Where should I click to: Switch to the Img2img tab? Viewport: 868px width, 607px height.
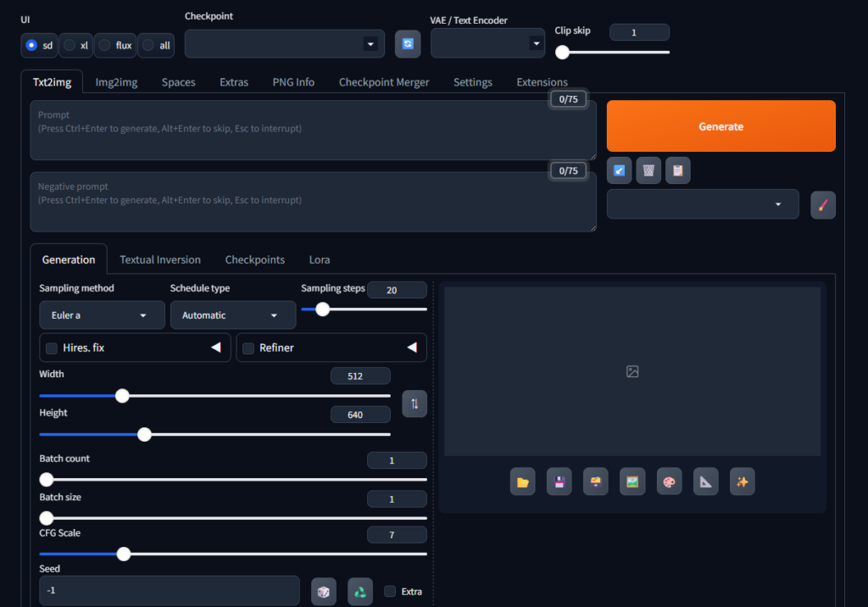(x=116, y=82)
